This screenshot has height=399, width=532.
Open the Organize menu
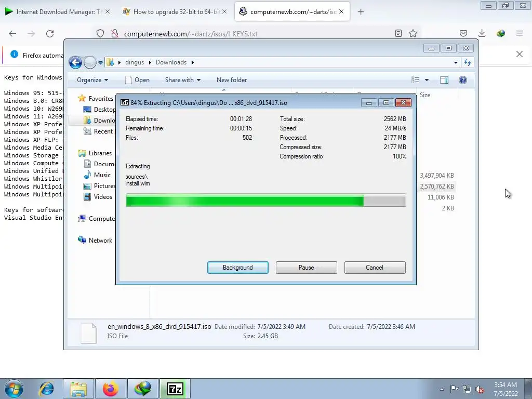92,80
